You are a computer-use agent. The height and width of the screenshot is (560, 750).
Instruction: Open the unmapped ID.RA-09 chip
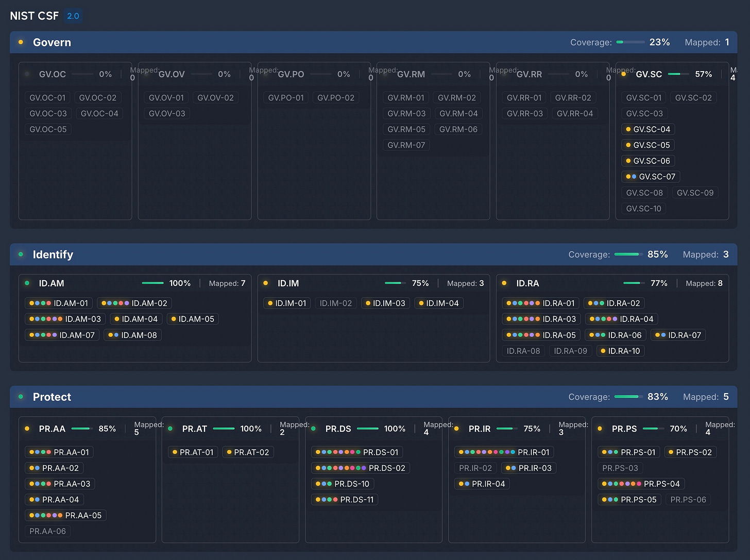571,351
